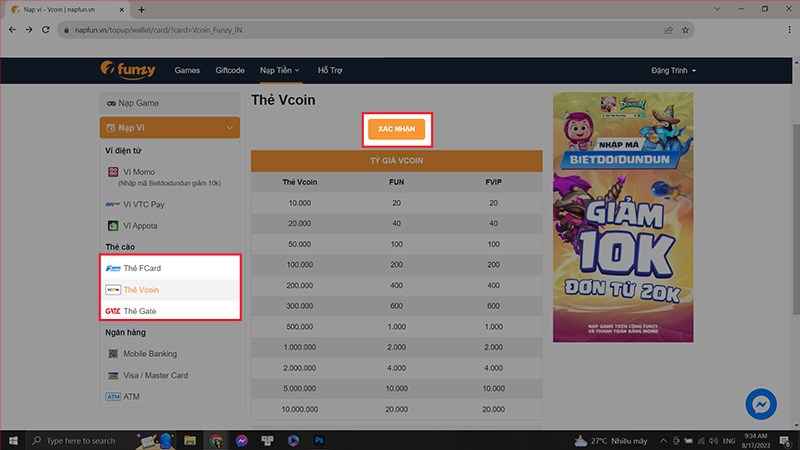The image size is (800, 450).
Task: Click the Appota wallet icon
Action: click(x=113, y=226)
